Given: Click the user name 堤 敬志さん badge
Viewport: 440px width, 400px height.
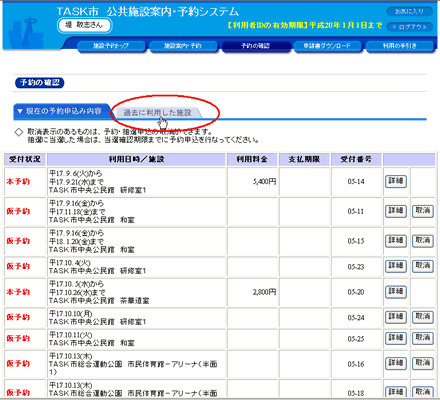Looking at the screenshot, I should (x=84, y=25).
